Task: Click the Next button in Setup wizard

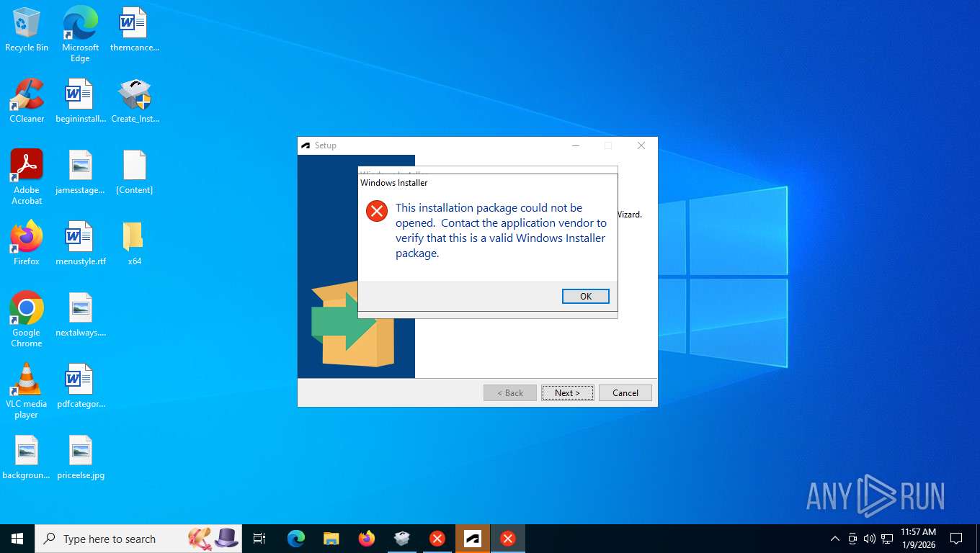Action: click(567, 392)
